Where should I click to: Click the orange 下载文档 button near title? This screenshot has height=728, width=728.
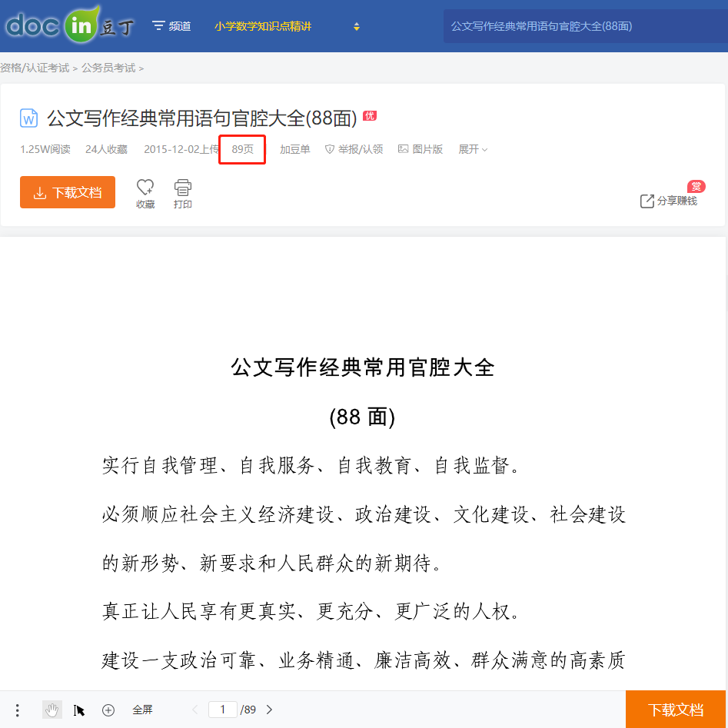[x=68, y=192]
